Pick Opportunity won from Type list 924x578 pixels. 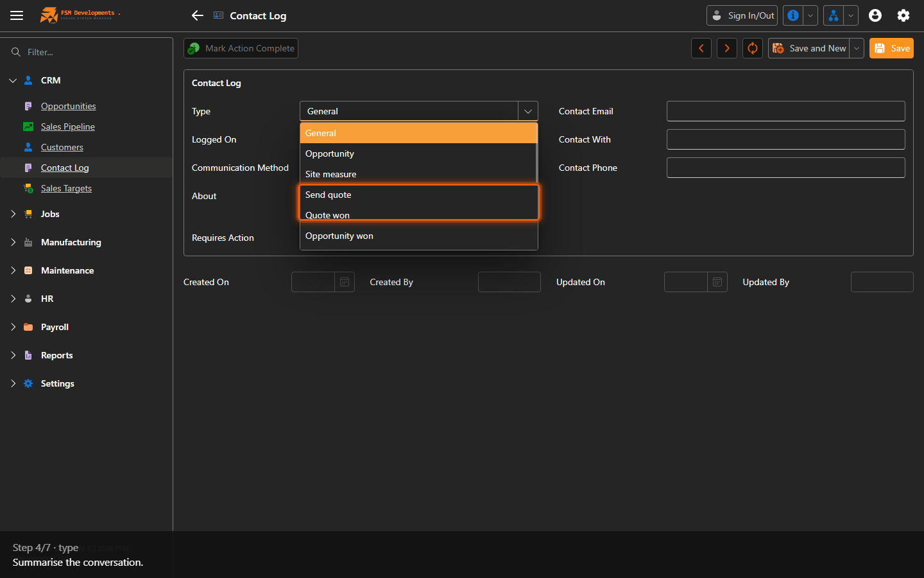(418, 236)
